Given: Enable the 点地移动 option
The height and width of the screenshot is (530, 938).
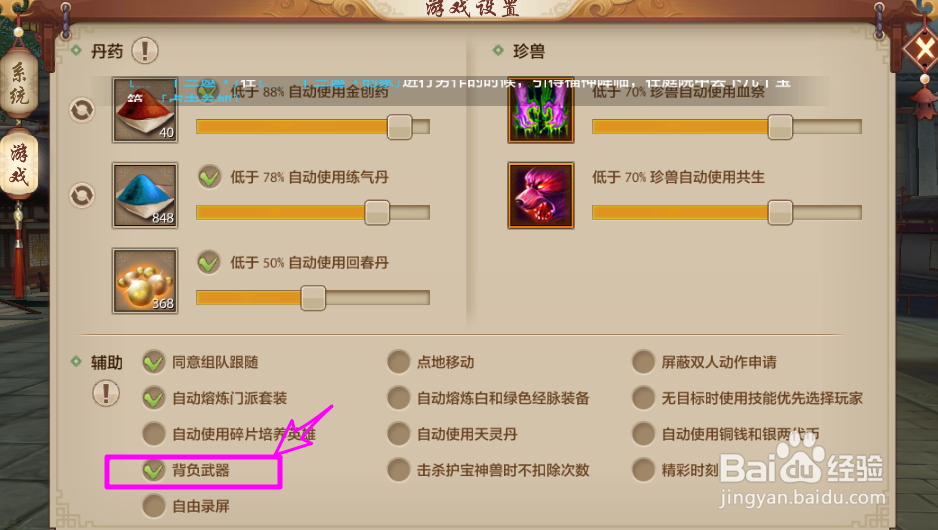Looking at the screenshot, I should (398, 362).
